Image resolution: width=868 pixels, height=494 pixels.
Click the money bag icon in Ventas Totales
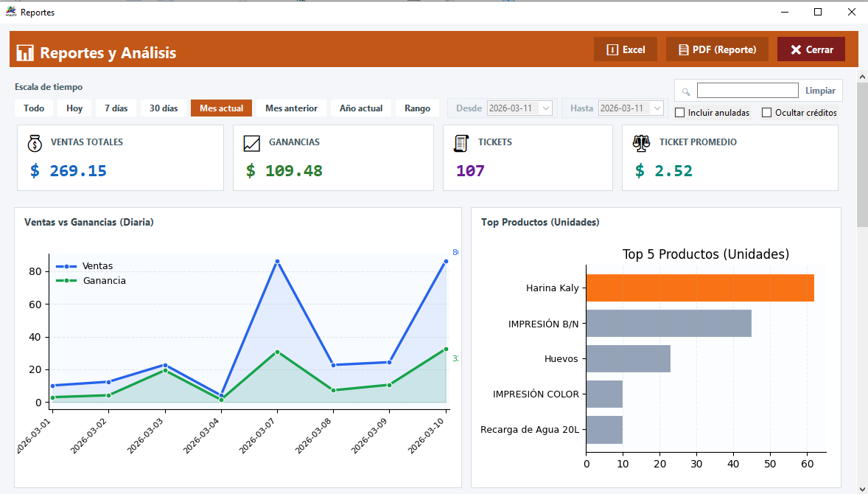coord(34,143)
